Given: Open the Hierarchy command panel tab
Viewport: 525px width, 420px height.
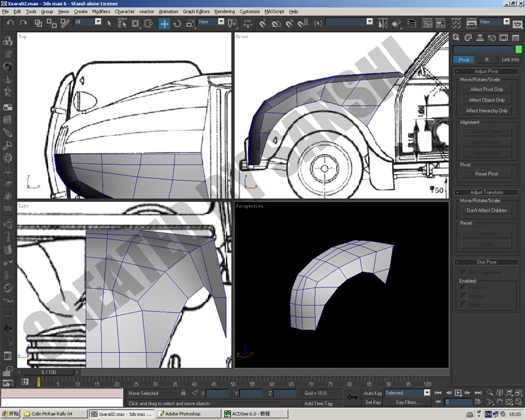Looking at the screenshot, I should 480,38.
